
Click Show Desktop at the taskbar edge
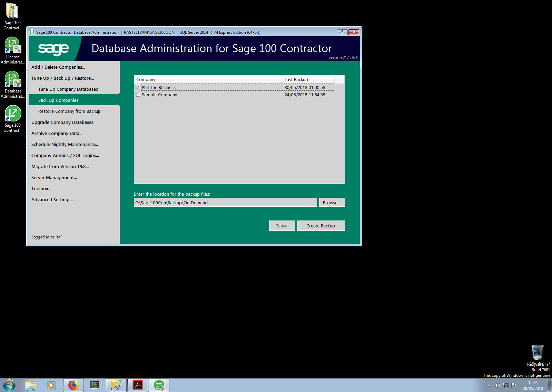pyautogui.click(x=549, y=385)
